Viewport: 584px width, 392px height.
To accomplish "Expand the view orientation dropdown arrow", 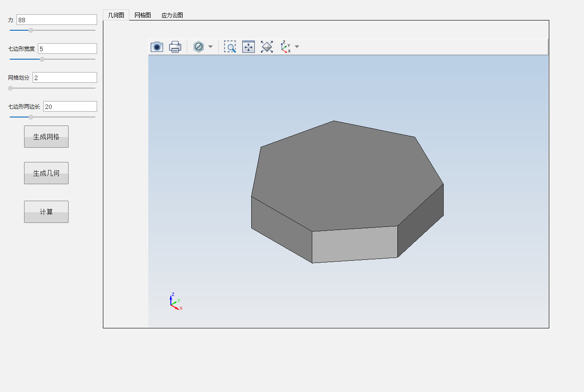I will pyautogui.click(x=297, y=47).
